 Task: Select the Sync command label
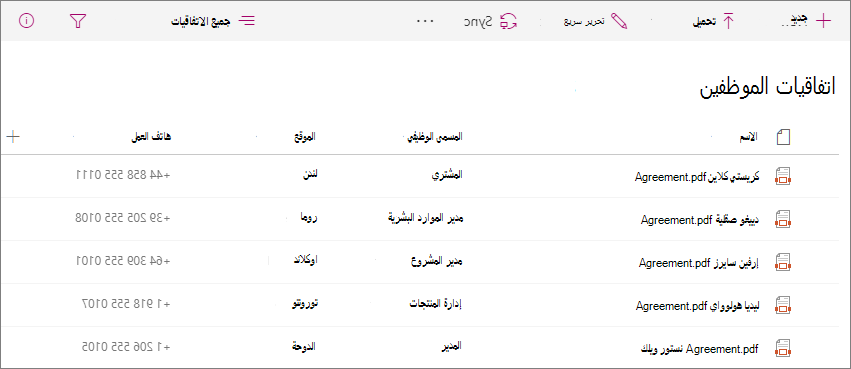478,22
